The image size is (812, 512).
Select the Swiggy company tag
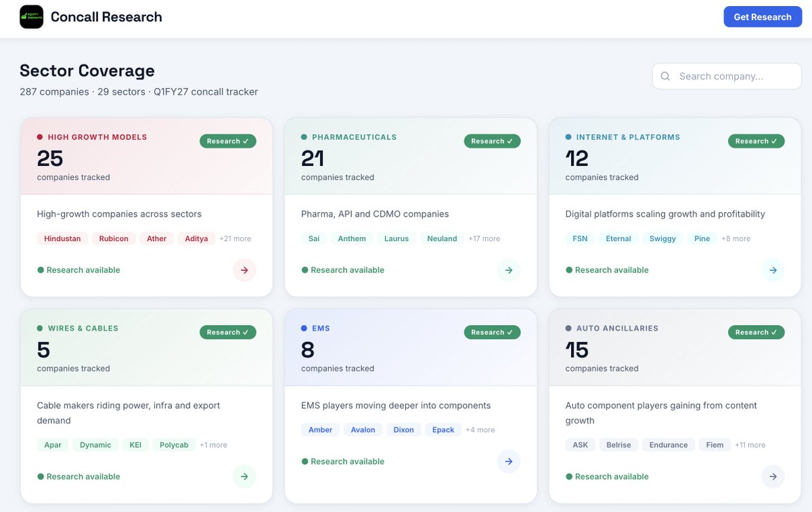tap(662, 238)
